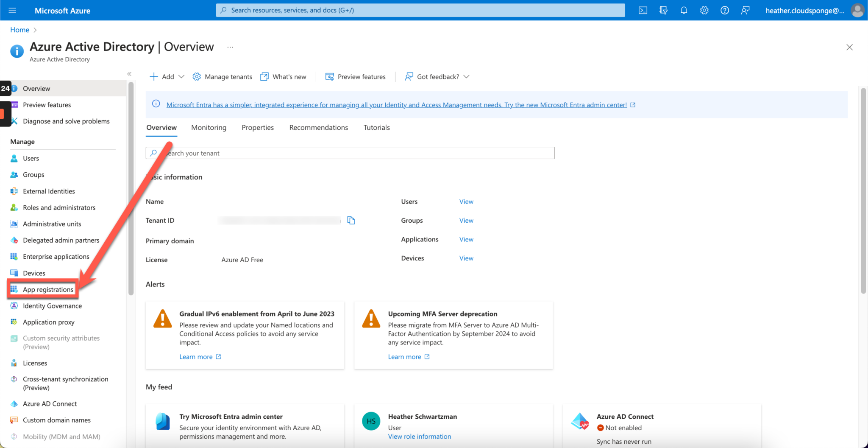Click the notifications bell icon
The width and height of the screenshot is (868, 448).
[x=684, y=10]
